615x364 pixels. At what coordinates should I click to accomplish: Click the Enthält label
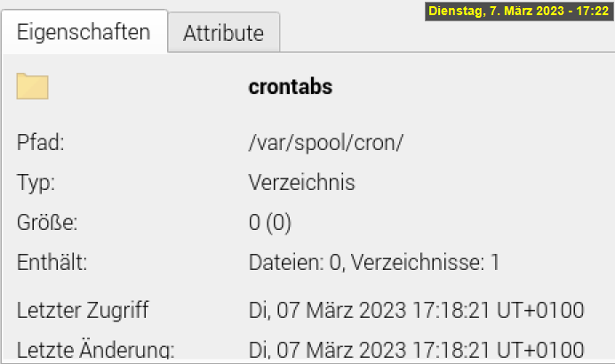(x=53, y=263)
